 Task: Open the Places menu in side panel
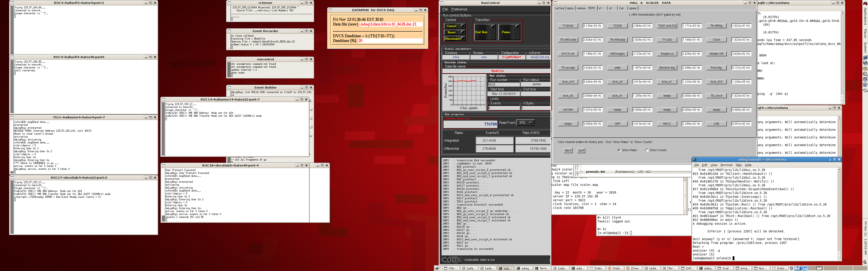pos(865,34)
